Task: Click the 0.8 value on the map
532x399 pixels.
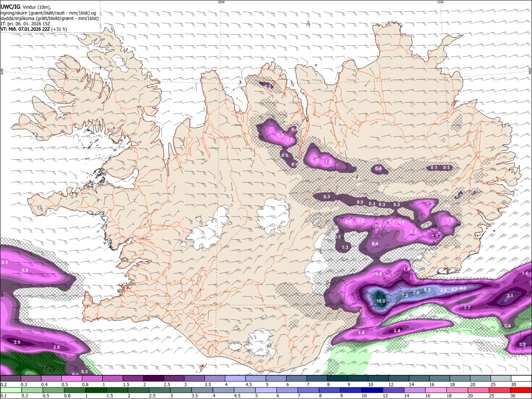Action: point(401,222)
